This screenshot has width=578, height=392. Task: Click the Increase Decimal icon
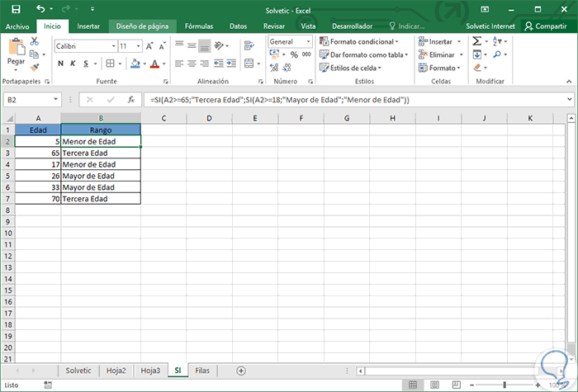(x=274, y=68)
